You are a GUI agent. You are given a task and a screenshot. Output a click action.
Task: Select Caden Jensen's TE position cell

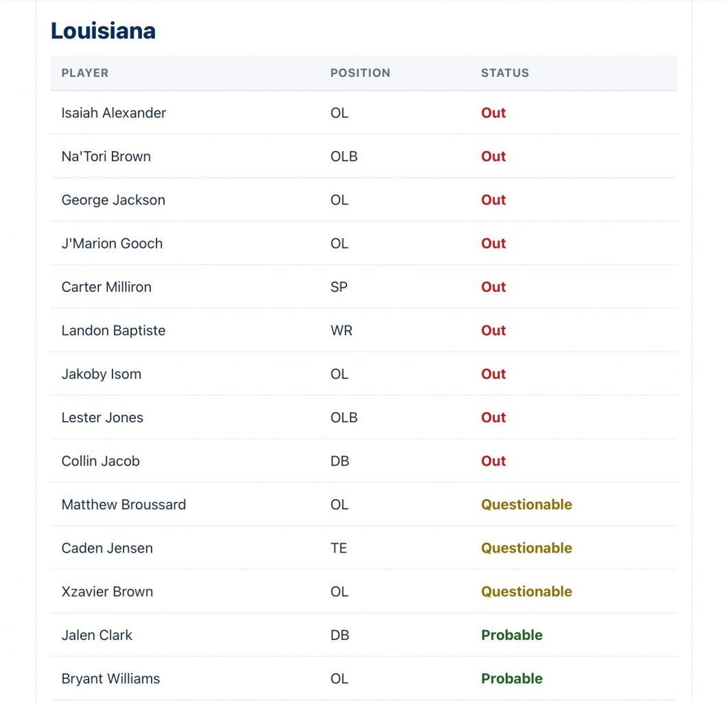point(339,548)
